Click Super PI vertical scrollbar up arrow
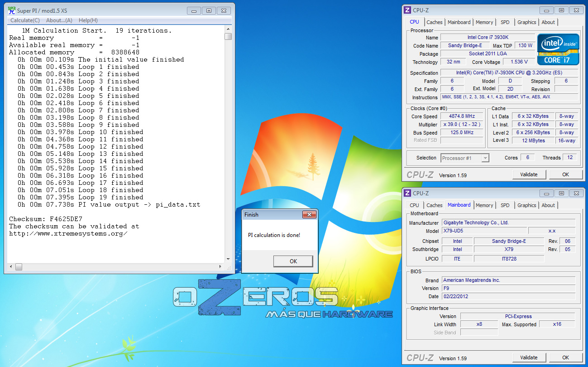 pyautogui.click(x=228, y=29)
